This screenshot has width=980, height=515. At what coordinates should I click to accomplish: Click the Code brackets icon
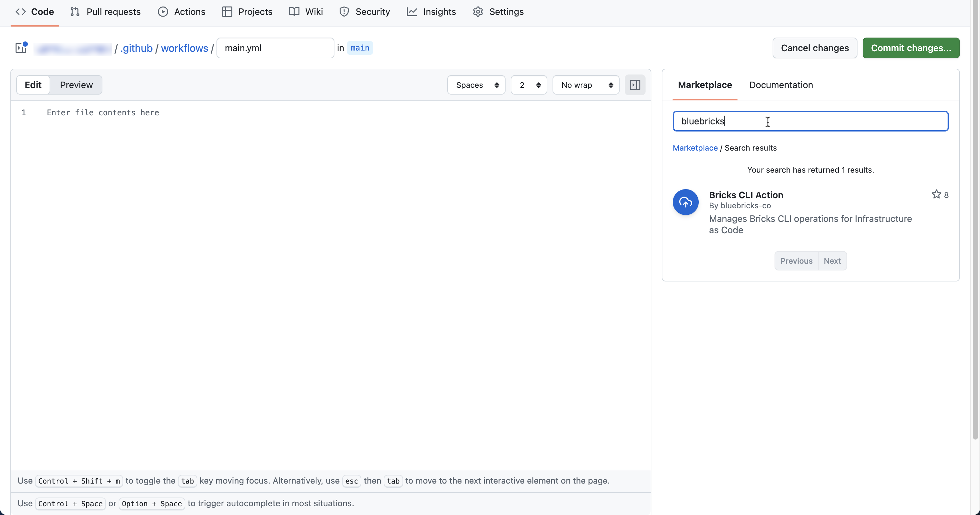20,12
